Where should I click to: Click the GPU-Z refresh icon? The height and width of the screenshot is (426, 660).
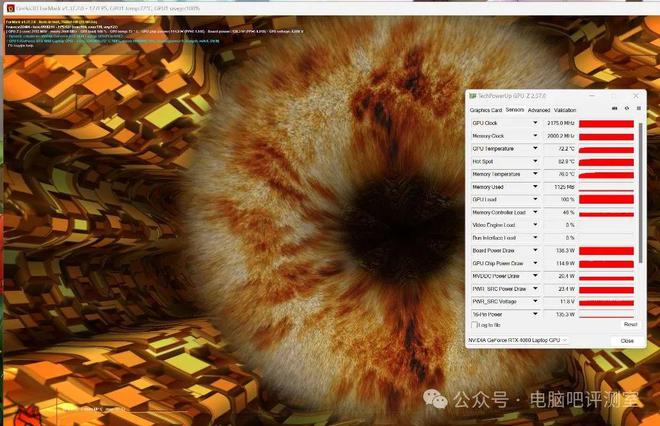(x=627, y=109)
